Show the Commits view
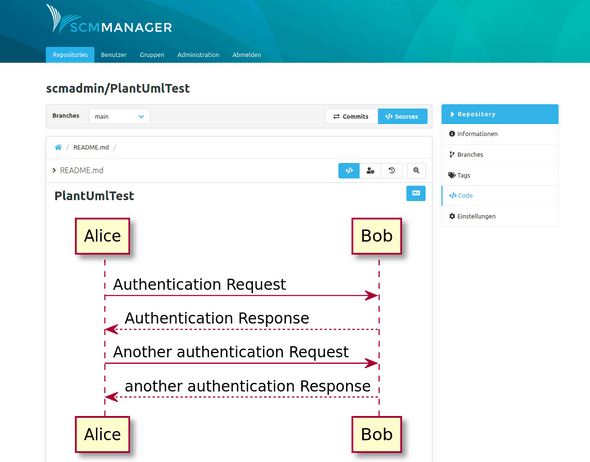 coord(351,116)
